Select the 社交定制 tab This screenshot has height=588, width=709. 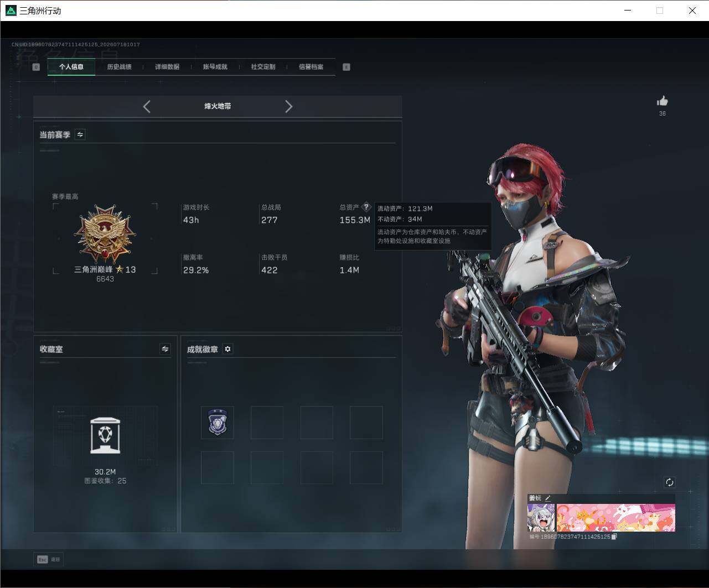[263, 67]
